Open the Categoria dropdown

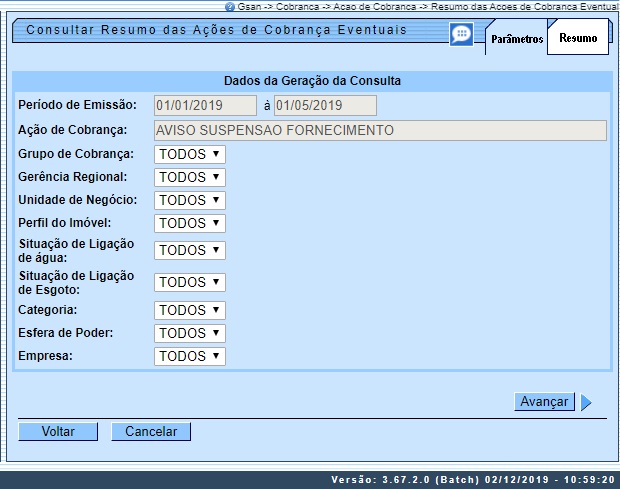[x=190, y=310]
